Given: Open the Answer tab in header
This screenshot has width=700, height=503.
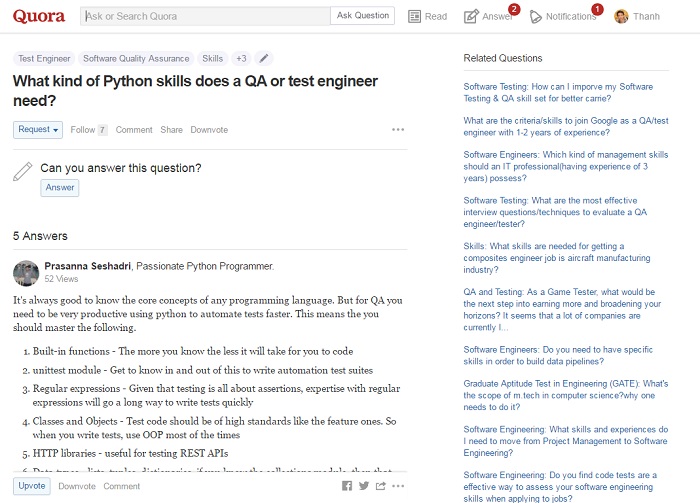Looking at the screenshot, I should click(489, 17).
